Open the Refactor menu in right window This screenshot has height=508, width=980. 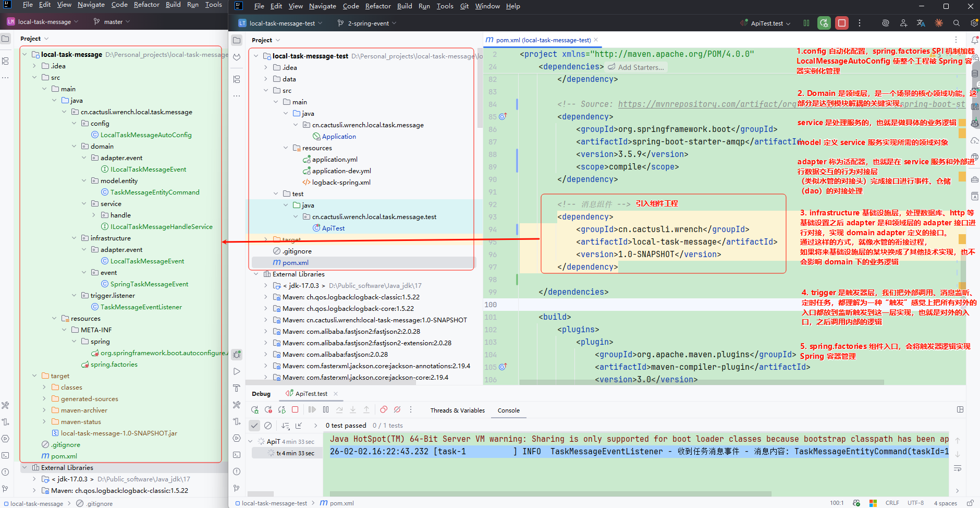pyautogui.click(x=377, y=6)
